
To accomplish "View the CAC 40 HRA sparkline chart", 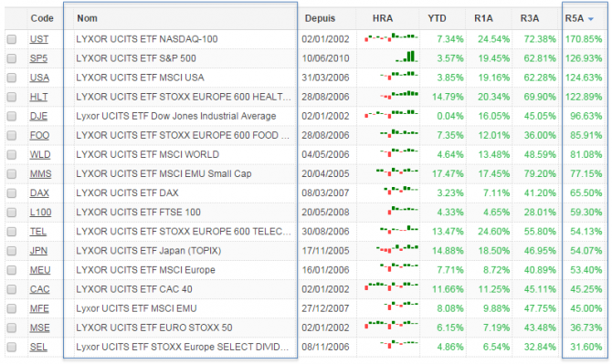I will (x=391, y=286).
